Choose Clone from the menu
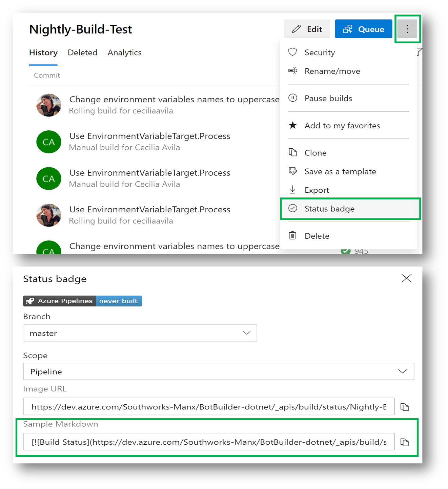 [x=349, y=153]
